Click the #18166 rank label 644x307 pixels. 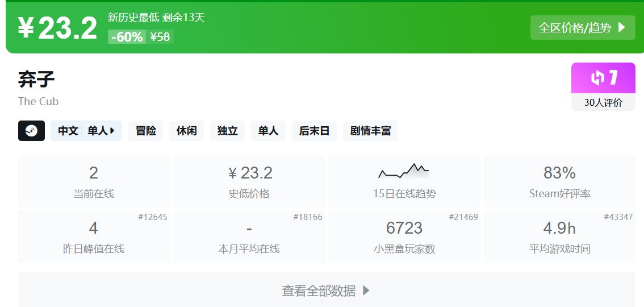click(x=308, y=217)
